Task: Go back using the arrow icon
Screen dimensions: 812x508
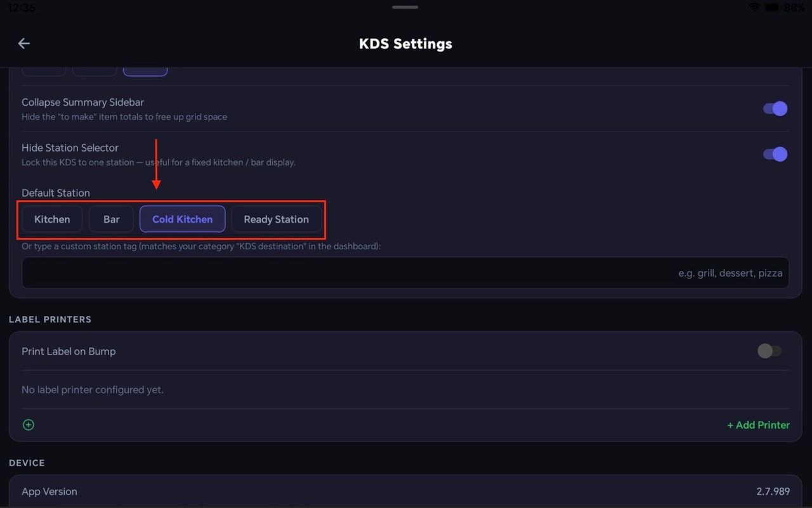Action: pyautogui.click(x=24, y=43)
